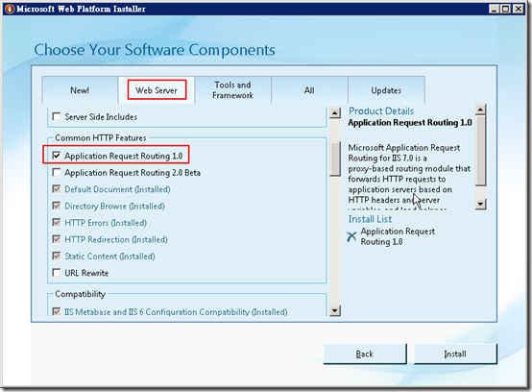Click the Install List heading
Image resolution: width=532 pixels, height=392 pixels.
pos(370,219)
